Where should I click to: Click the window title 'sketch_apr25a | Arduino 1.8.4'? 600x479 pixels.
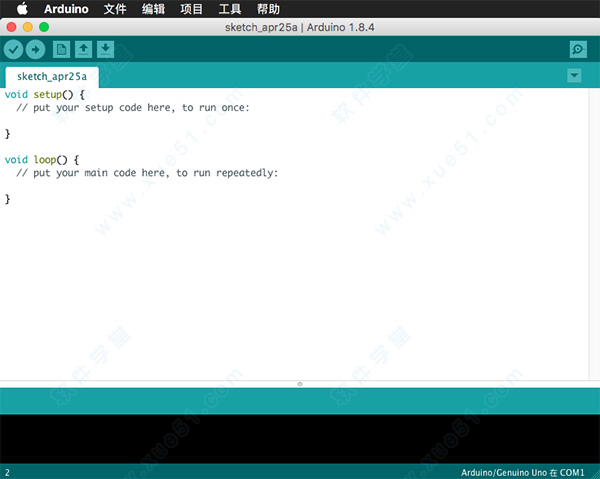[x=300, y=28]
